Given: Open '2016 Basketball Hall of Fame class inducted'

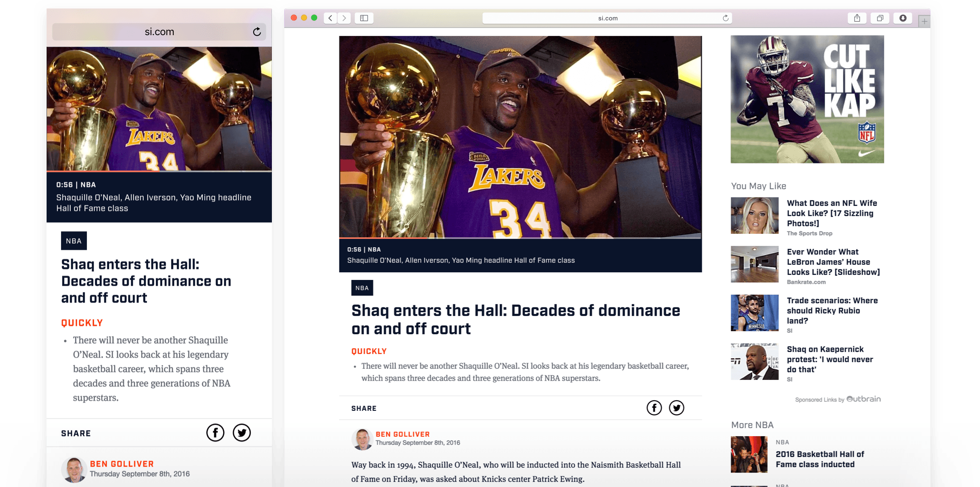Looking at the screenshot, I should 819,459.
